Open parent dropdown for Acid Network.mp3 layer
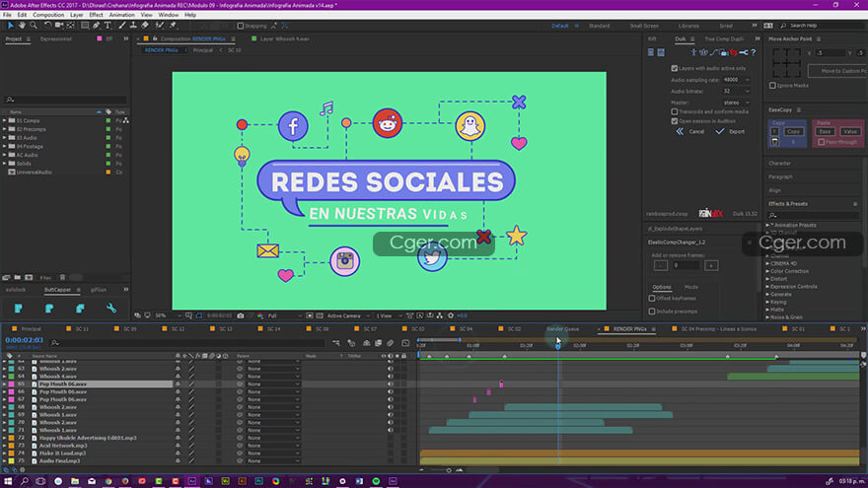 (x=273, y=446)
